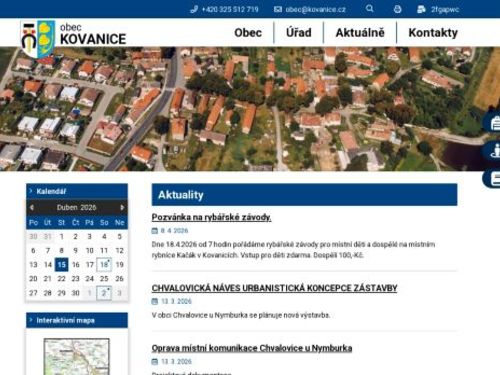Select calendar day 22
Image resolution: width=500 pixels, height=375 pixels.
pyautogui.click(x=62, y=279)
